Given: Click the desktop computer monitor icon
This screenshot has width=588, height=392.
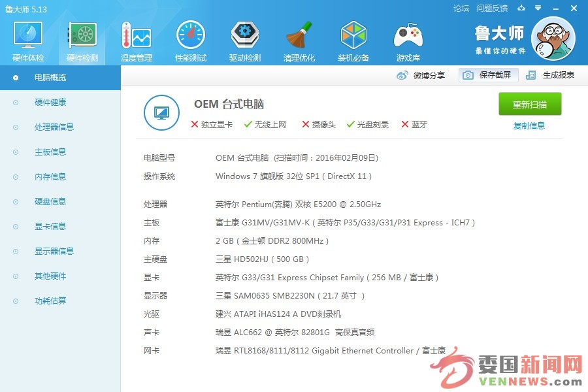Looking at the screenshot, I should [x=161, y=112].
